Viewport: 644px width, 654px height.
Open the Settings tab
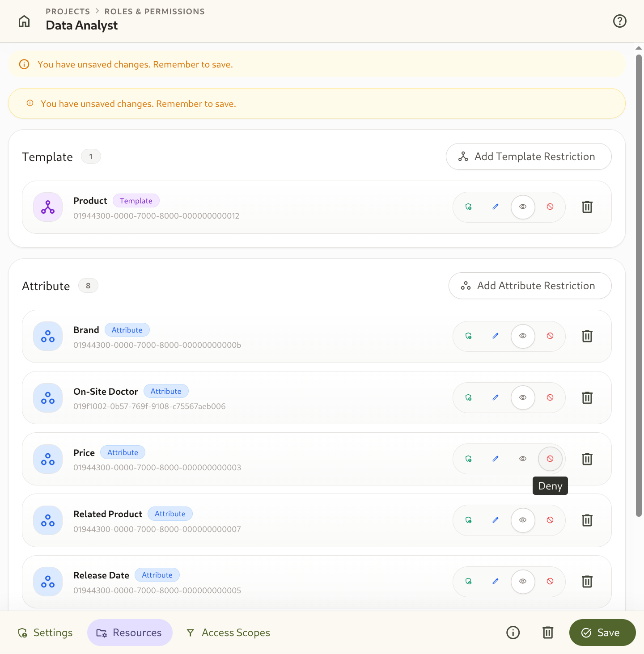point(45,633)
